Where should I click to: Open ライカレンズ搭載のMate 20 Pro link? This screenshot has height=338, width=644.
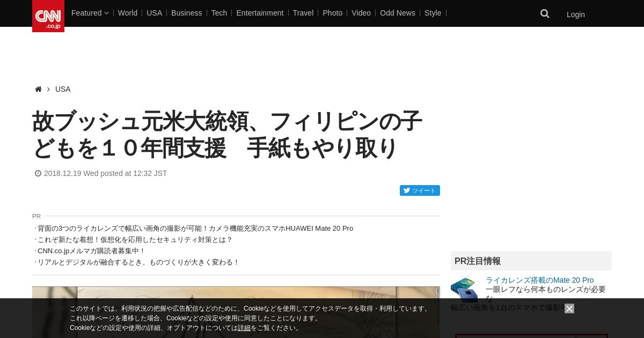[539, 280]
